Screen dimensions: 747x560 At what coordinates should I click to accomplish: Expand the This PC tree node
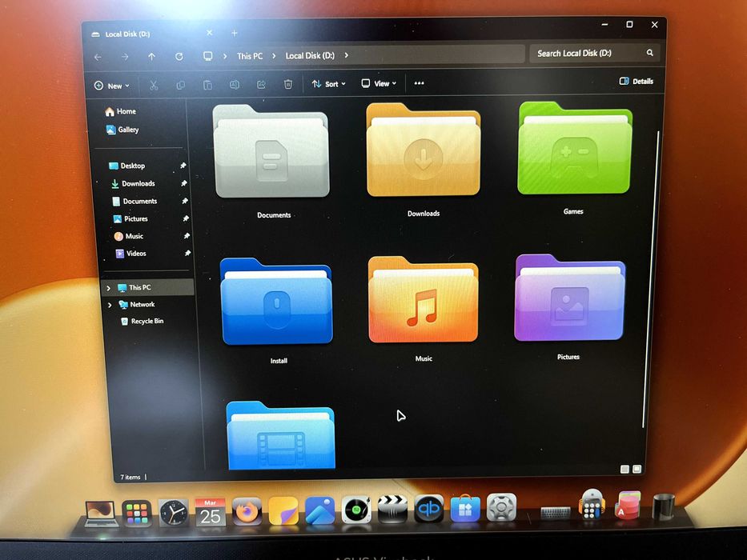(x=109, y=288)
